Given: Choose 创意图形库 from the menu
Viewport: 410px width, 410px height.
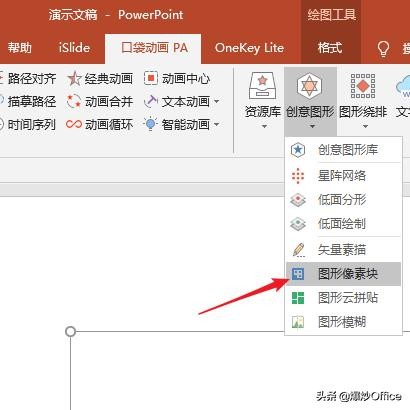Looking at the screenshot, I should [x=344, y=150].
